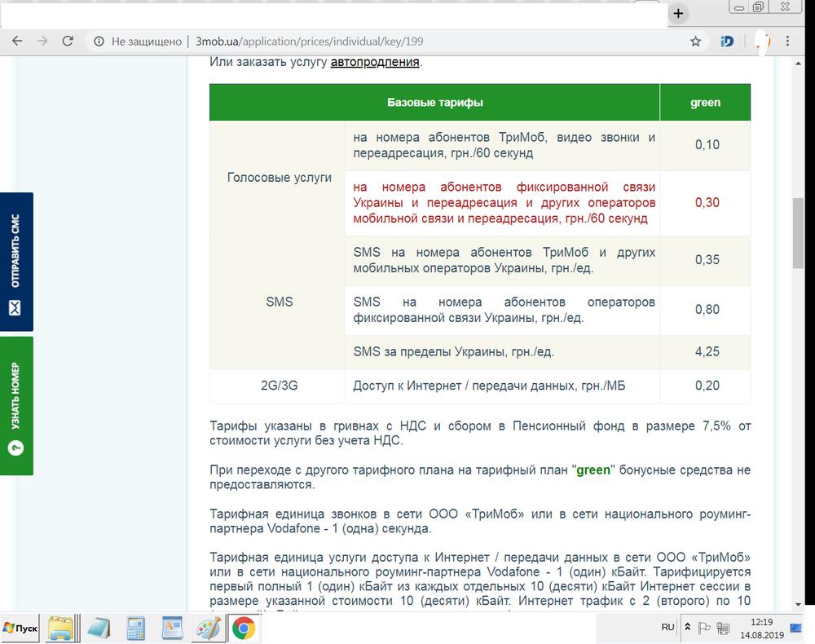Switch to Chrome in the taskbar
815x644 pixels.
pyautogui.click(x=244, y=629)
